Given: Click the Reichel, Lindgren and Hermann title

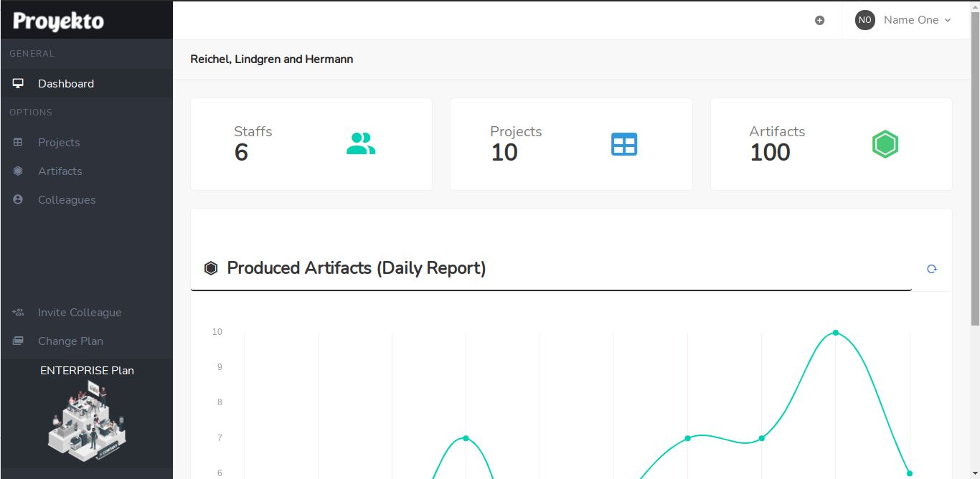Looking at the screenshot, I should coord(272,59).
